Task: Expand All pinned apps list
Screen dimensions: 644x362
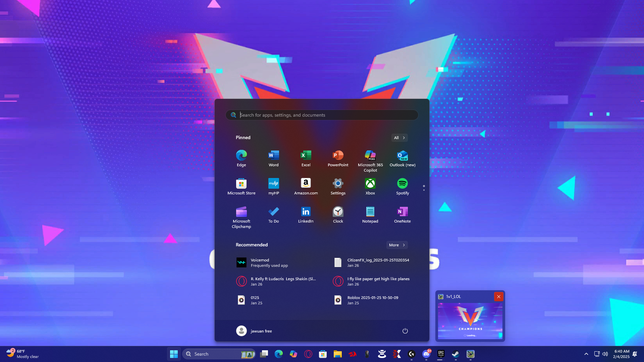Action: [x=399, y=138]
